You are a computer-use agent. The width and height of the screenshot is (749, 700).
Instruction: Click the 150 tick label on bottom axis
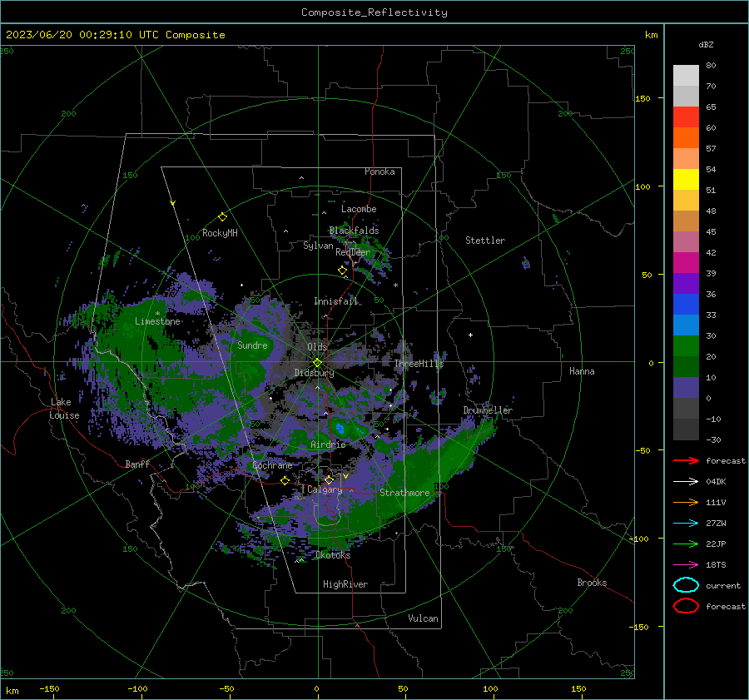pyautogui.click(x=578, y=688)
